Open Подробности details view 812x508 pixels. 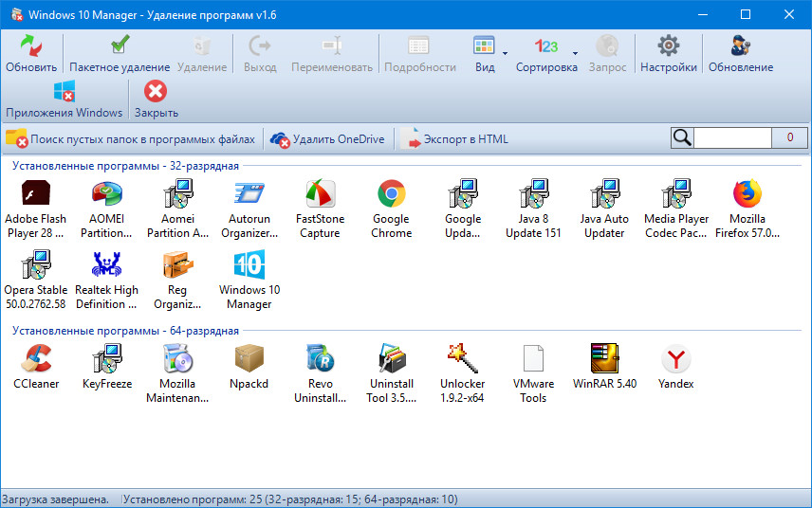(419, 53)
